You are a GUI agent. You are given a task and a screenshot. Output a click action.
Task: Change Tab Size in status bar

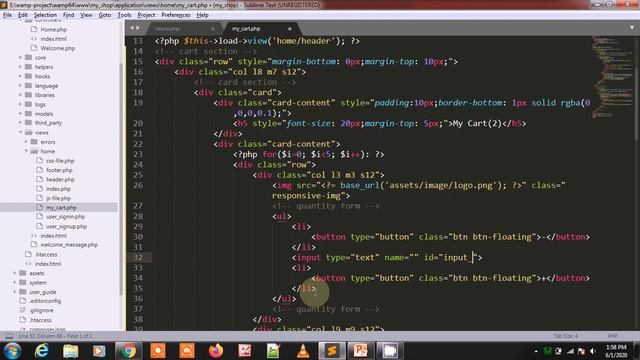coord(565,336)
